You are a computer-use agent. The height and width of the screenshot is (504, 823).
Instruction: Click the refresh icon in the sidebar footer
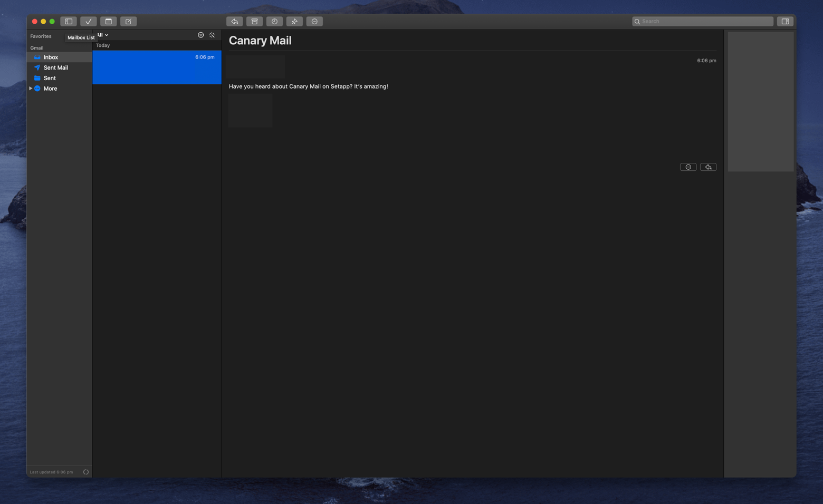click(86, 472)
